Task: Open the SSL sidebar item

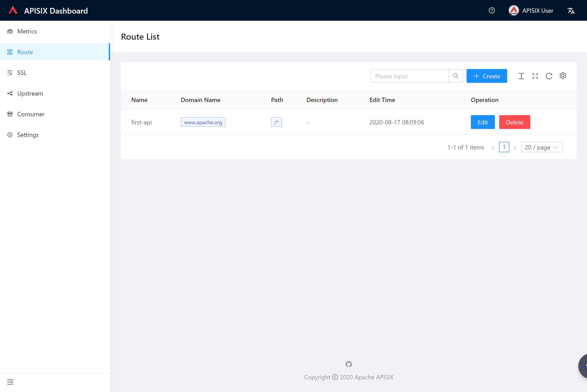Action: pos(22,73)
